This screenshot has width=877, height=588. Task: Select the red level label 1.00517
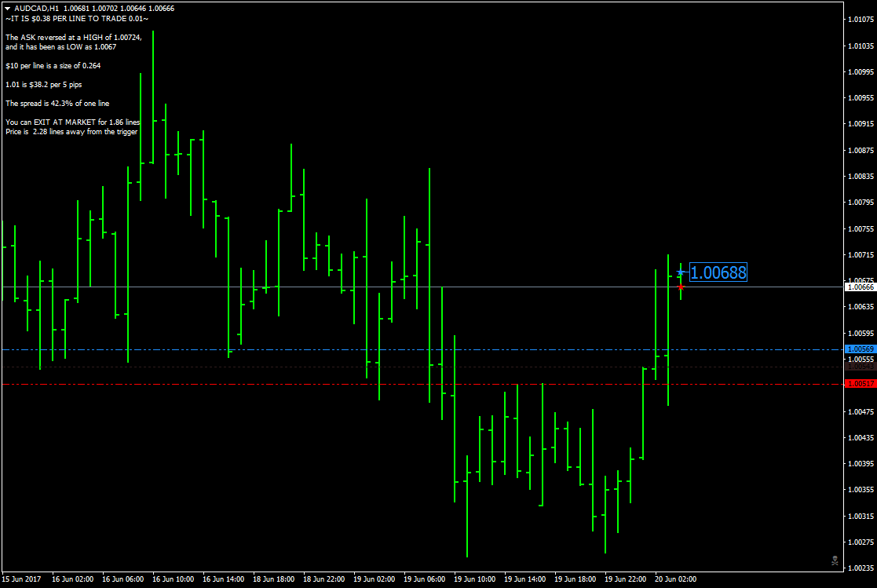coord(861,383)
